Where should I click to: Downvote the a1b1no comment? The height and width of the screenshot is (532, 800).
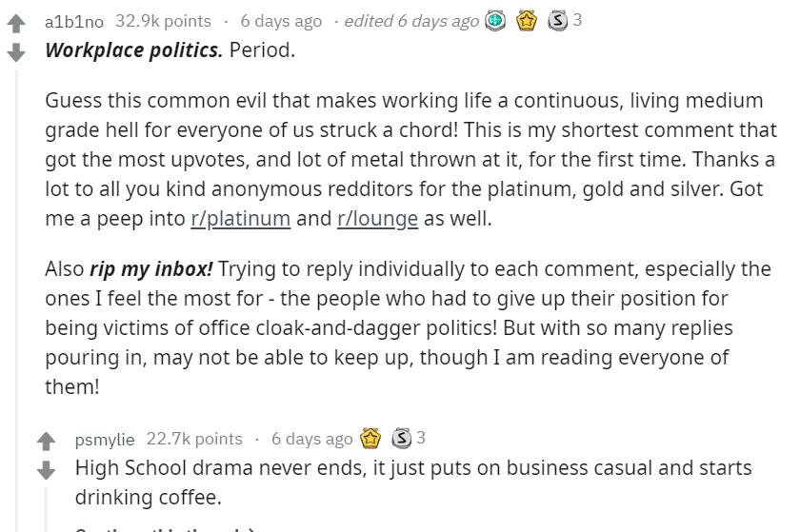(x=16, y=52)
